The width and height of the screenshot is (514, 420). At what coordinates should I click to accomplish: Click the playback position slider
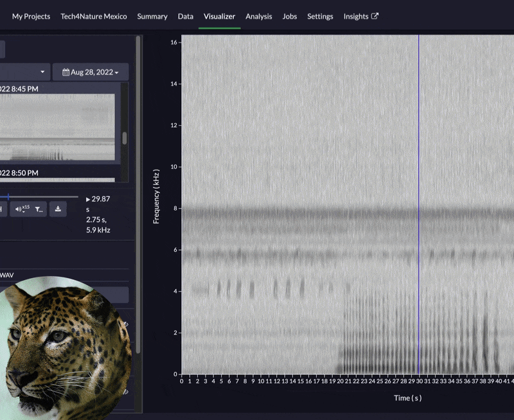point(39,197)
